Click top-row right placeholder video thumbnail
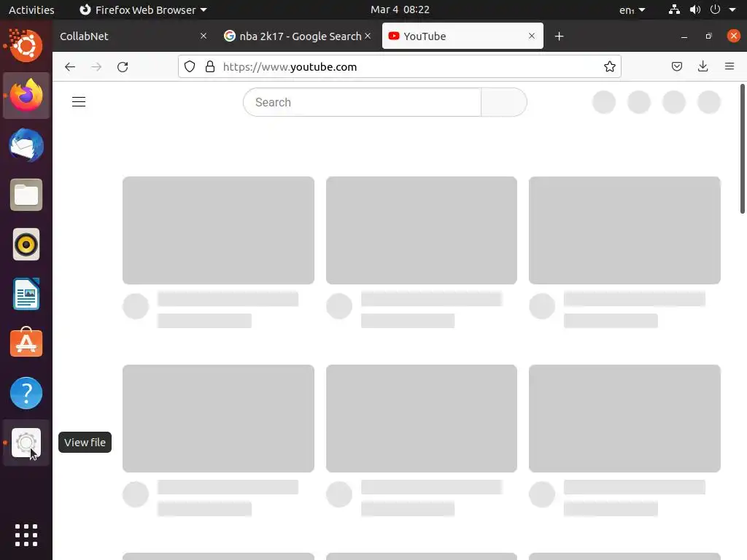 [624, 230]
